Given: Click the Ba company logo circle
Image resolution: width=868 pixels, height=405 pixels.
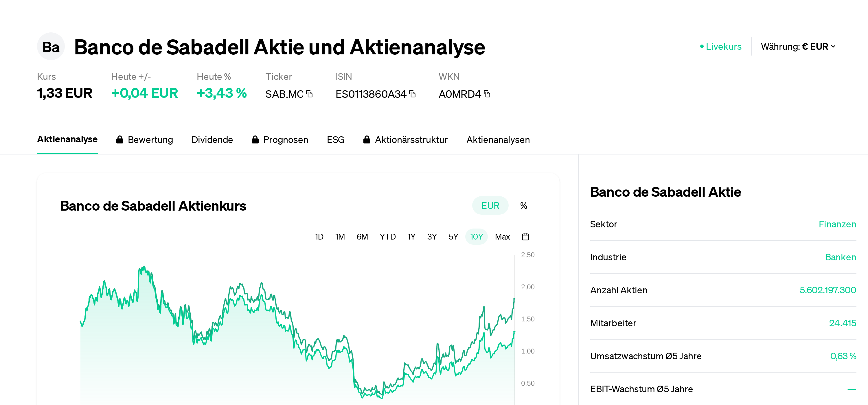Looking at the screenshot, I should tap(51, 47).
